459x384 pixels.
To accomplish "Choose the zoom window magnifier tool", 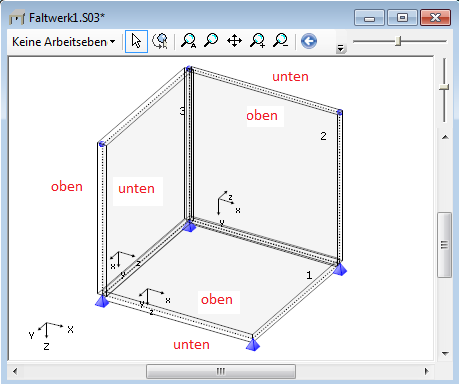I will [x=211, y=41].
